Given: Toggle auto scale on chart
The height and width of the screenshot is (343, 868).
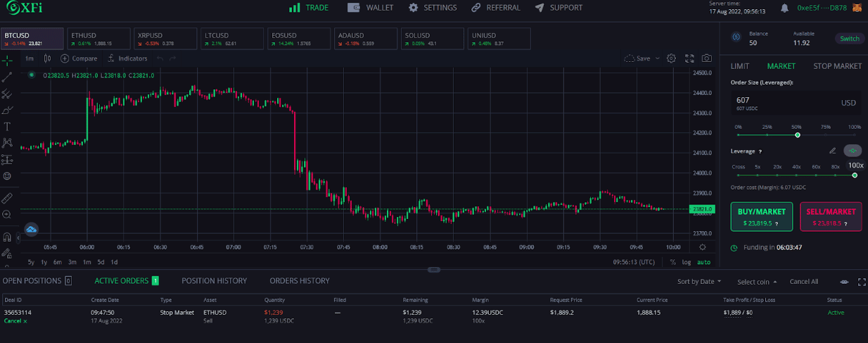Looking at the screenshot, I should (703, 262).
